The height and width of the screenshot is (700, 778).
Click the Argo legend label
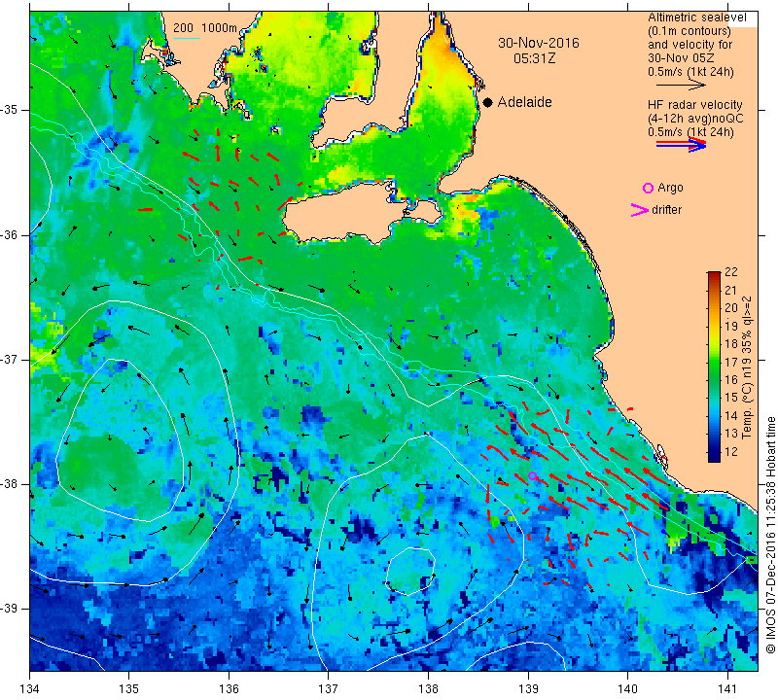[670, 188]
